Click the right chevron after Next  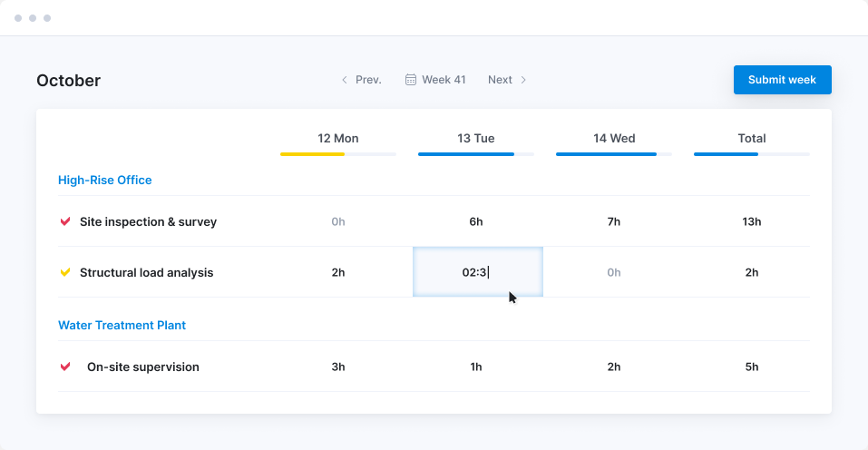point(523,80)
